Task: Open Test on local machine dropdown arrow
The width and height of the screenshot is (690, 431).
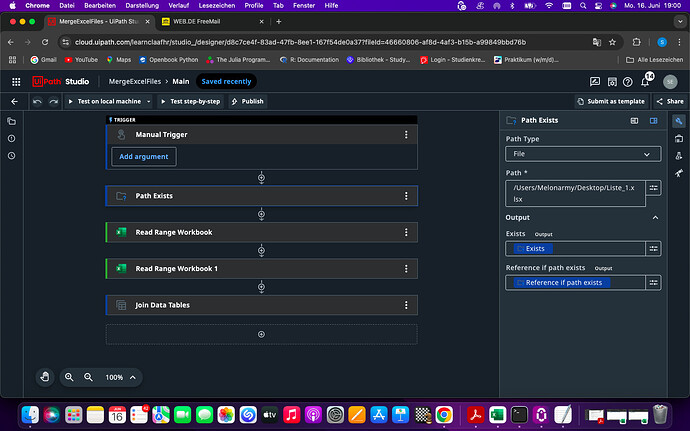Action: click(x=149, y=102)
